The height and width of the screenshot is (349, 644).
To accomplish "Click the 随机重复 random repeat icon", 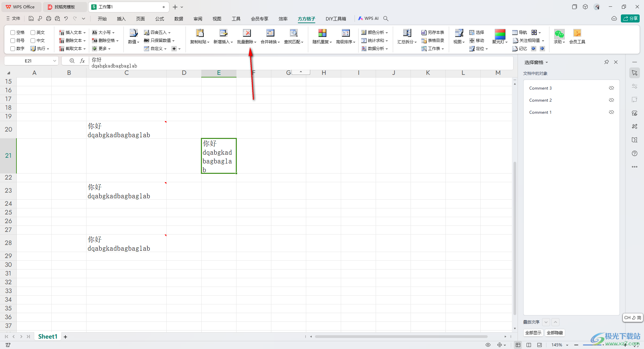I will (322, 33).
